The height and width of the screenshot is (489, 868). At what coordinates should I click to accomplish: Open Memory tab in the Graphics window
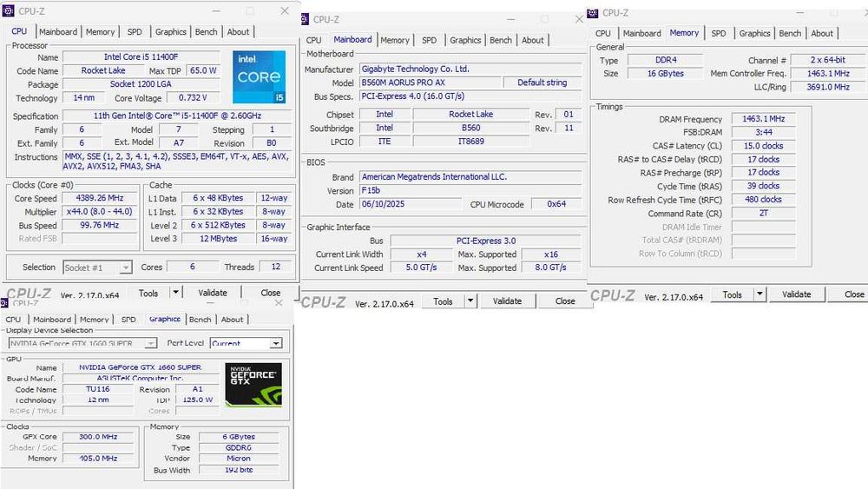point(94,320)
